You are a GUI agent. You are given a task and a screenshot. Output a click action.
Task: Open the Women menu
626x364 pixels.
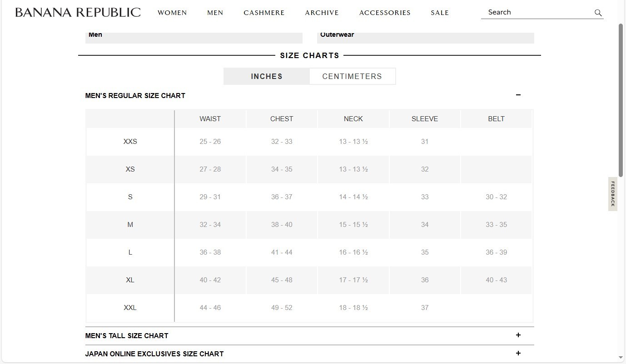tap(172, 13)
